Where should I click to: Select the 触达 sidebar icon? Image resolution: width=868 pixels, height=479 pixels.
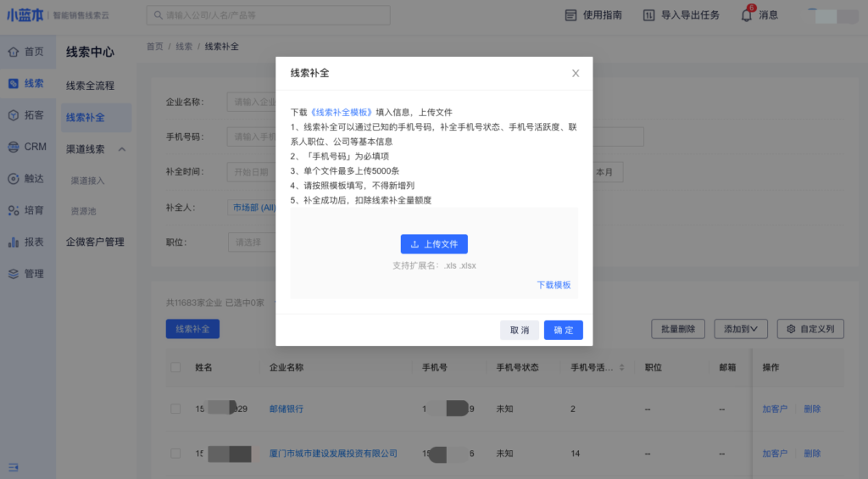tap(14, 179)
